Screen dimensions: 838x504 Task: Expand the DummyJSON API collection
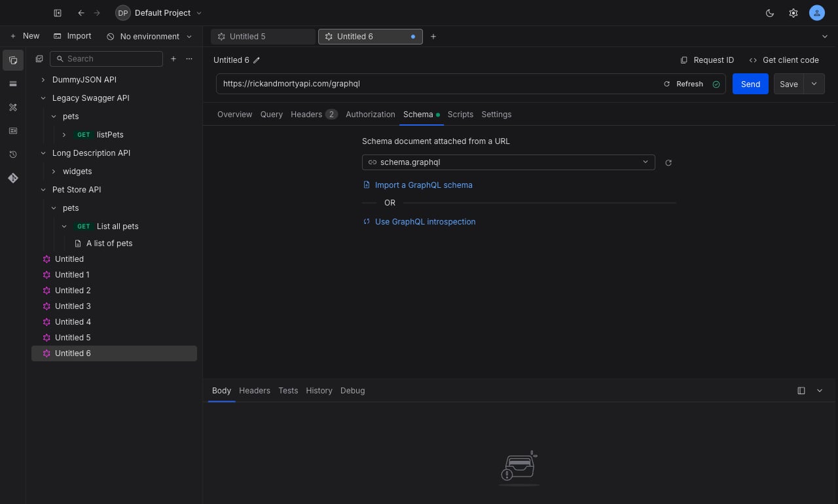[x=43, y=80]
